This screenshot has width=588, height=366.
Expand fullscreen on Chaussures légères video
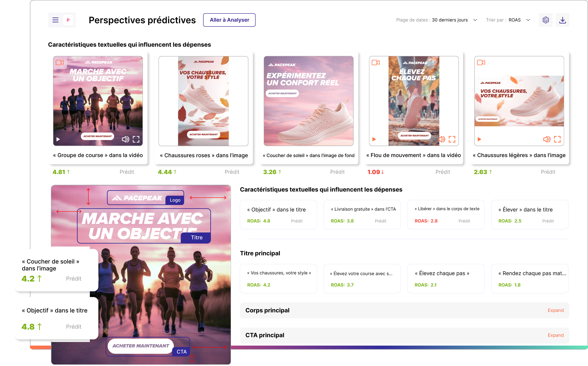click(557, 139)
